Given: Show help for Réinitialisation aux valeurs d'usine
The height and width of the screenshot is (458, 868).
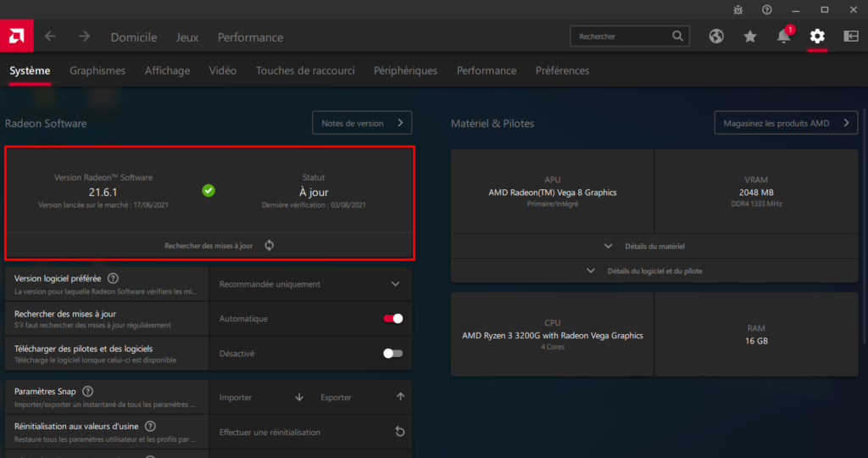Looking at the screenshot, I should tap(150, 427).
